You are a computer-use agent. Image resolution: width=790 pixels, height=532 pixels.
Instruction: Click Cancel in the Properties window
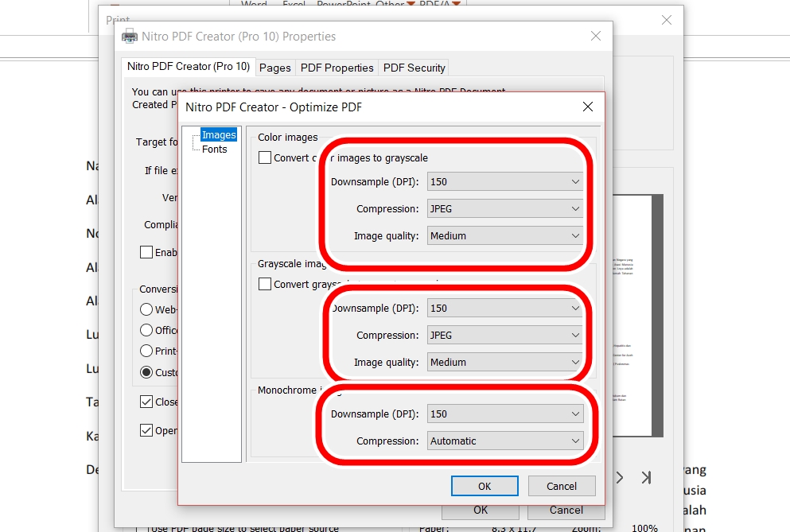(x=566, y=511)
